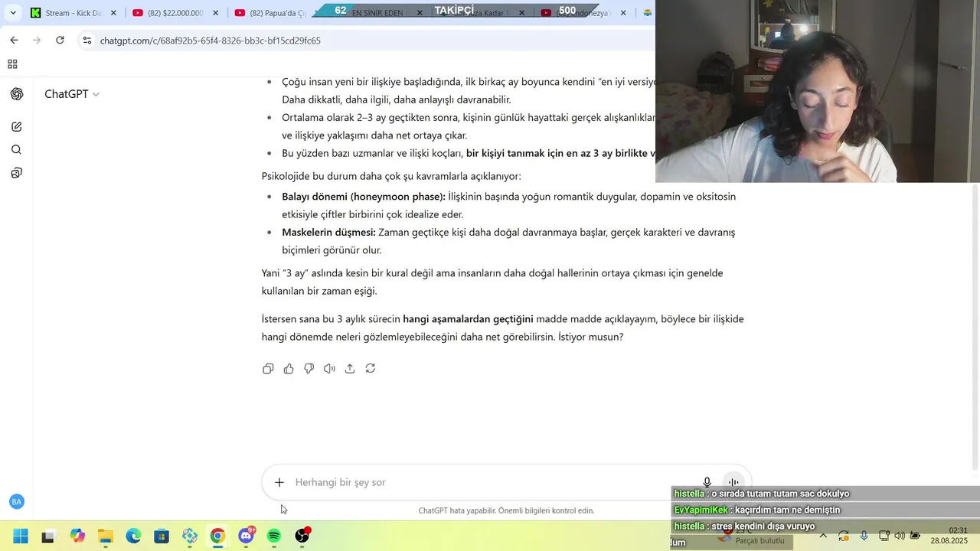
Task: Open Microsoft Edge from the taskbar
Action: click(x=133, y=536)
